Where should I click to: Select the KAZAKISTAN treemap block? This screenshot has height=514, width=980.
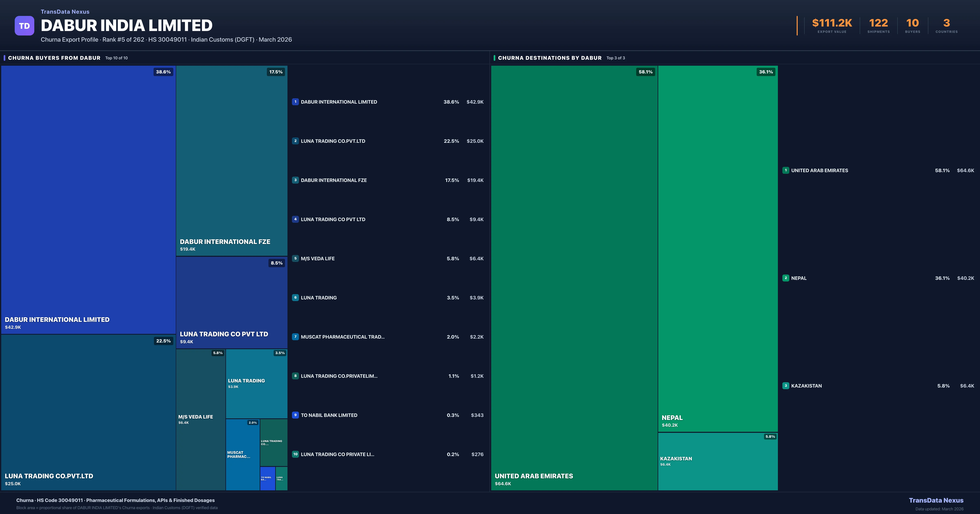coord(717,462)
